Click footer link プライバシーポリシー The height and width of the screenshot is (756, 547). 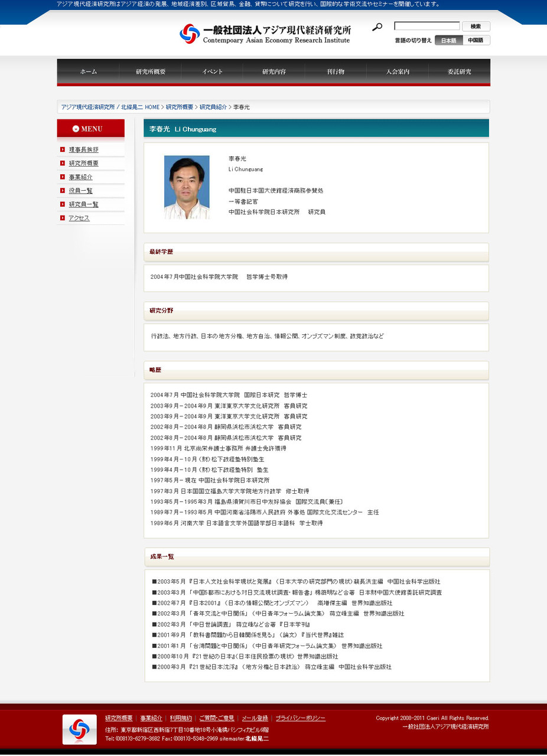[x=301, y=718]
